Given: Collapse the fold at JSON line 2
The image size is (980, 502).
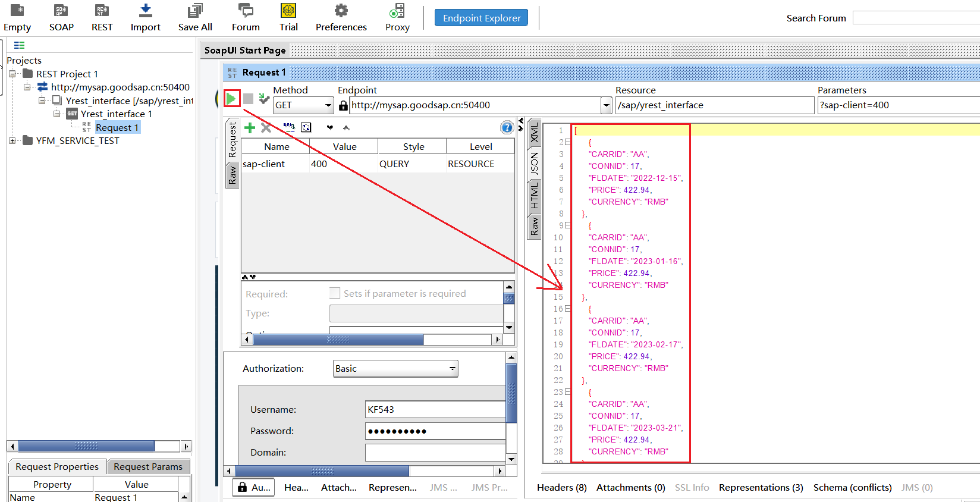Looking at the screenshot, I should click(568, 142).
